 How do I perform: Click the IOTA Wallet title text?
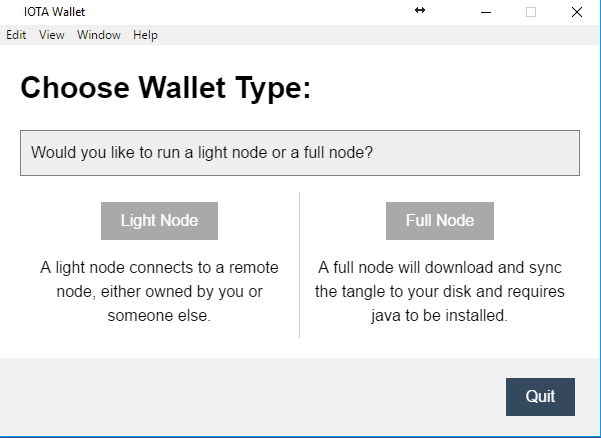(54, 12)
